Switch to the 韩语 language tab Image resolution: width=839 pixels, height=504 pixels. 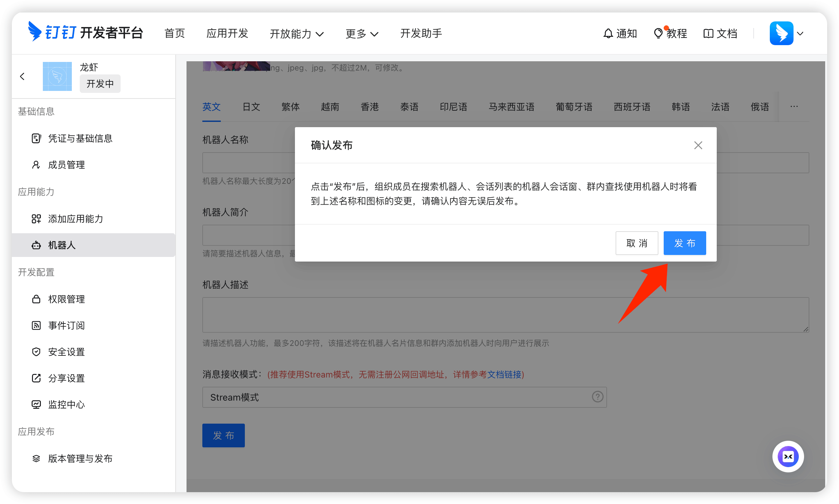tap(680, 107)
